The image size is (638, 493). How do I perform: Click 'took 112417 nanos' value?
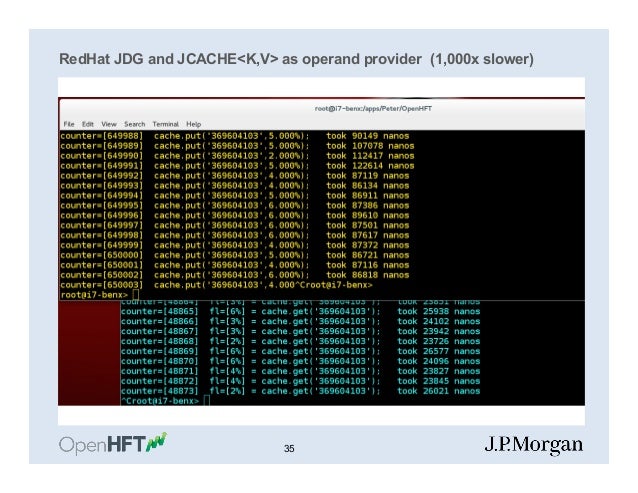370,156
